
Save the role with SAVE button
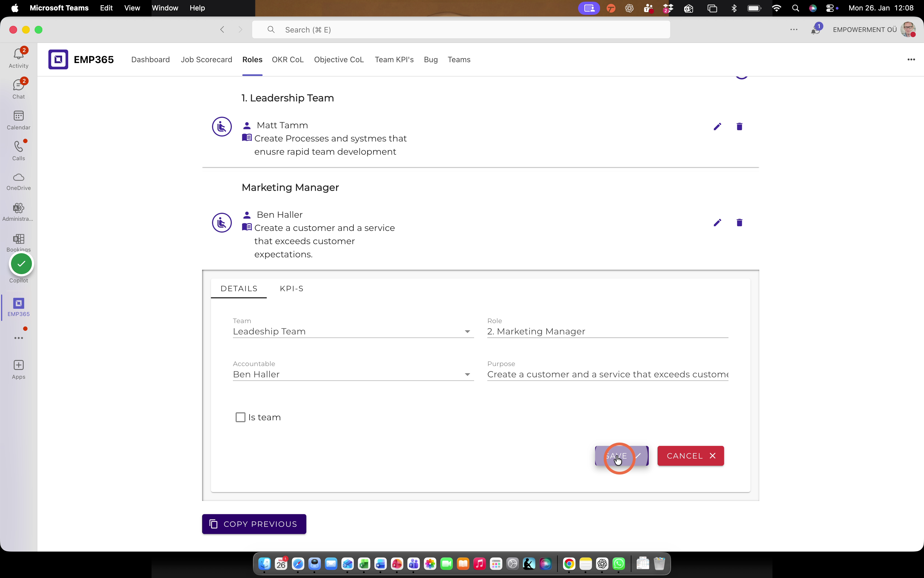(621, 456)
